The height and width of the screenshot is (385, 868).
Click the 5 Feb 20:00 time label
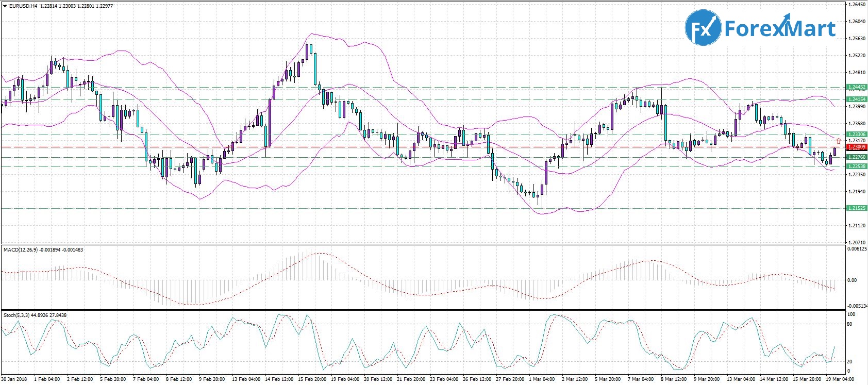(x=113, y=379)
